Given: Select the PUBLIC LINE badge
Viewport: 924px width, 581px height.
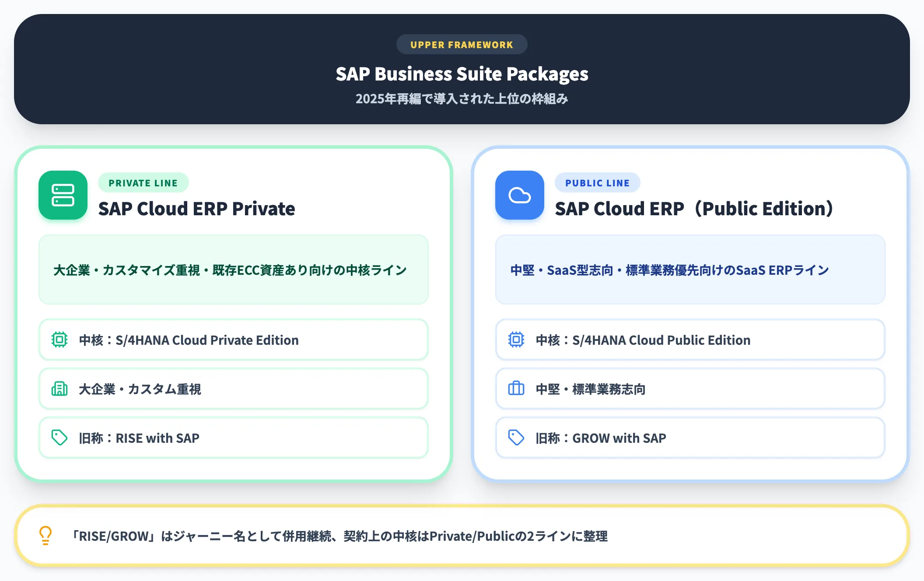Looking at the screenshot, I should tap(597, 183).
